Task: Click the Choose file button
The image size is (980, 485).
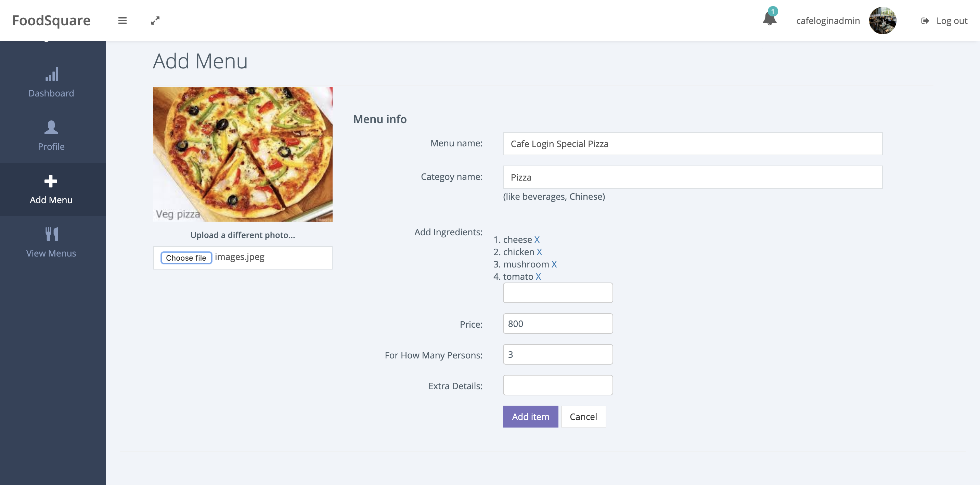Action: pyautogui.click(x=186, y=258)
